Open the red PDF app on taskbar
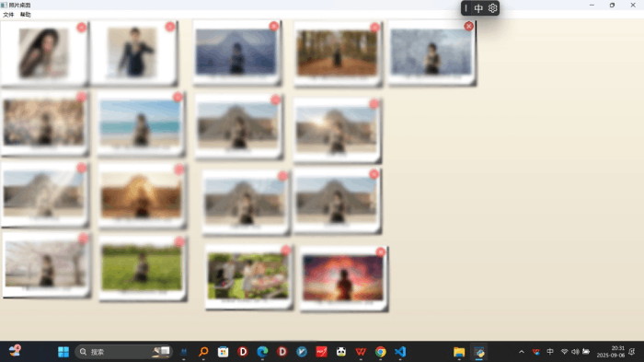The height and width of the screenshot is (362, 644). click(322, 352)
